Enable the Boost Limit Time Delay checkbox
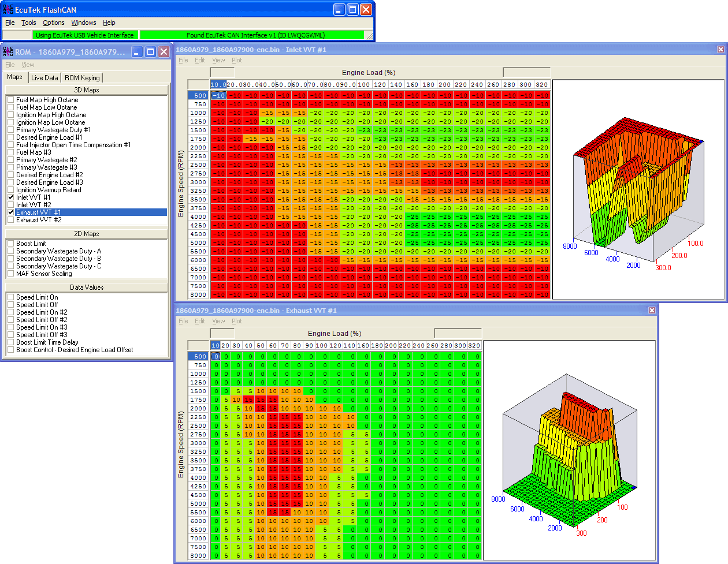 11,342
